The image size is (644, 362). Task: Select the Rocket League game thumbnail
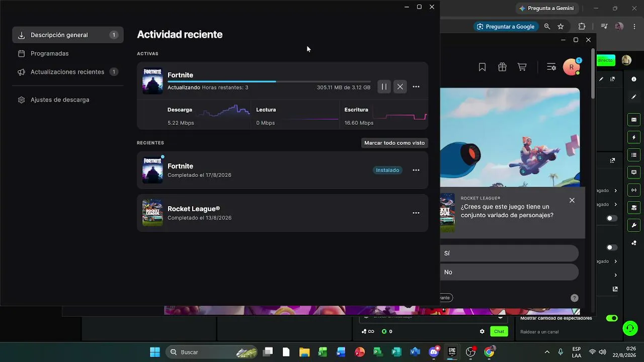point(152,213)
